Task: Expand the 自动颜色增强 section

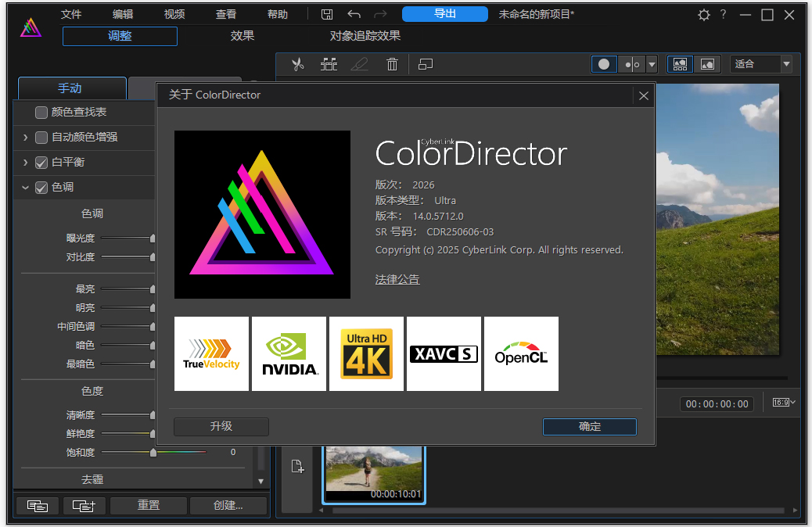Action: [25, 137]
